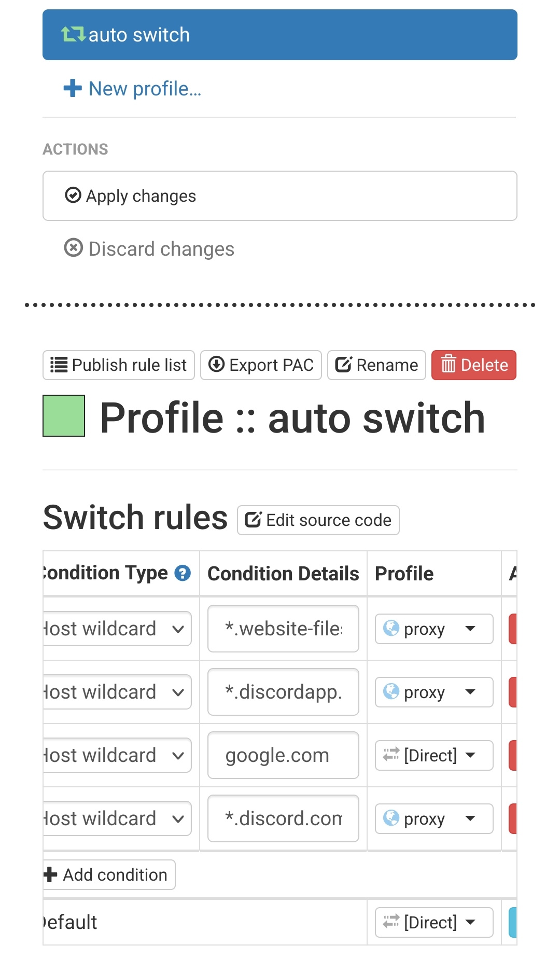Click the google.com condition details field
The height and width of the screenshot is (959, 560).
283,755
